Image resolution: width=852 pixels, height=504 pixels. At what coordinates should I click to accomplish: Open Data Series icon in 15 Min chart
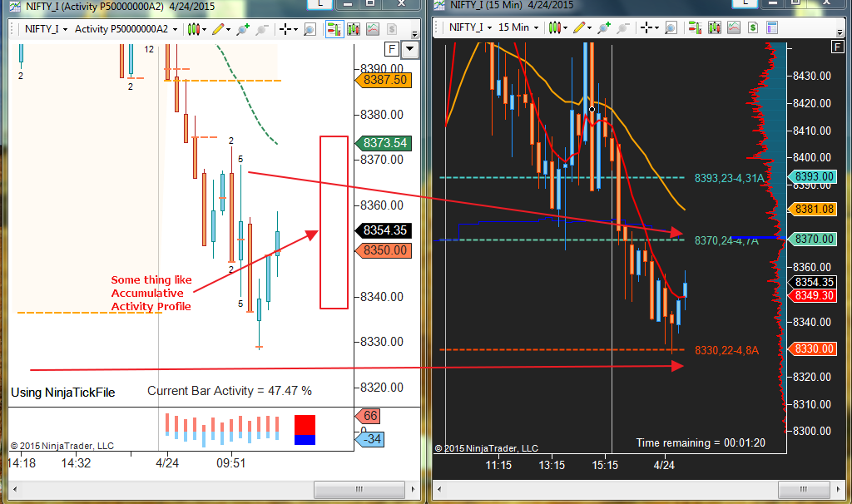coord(715,27)
